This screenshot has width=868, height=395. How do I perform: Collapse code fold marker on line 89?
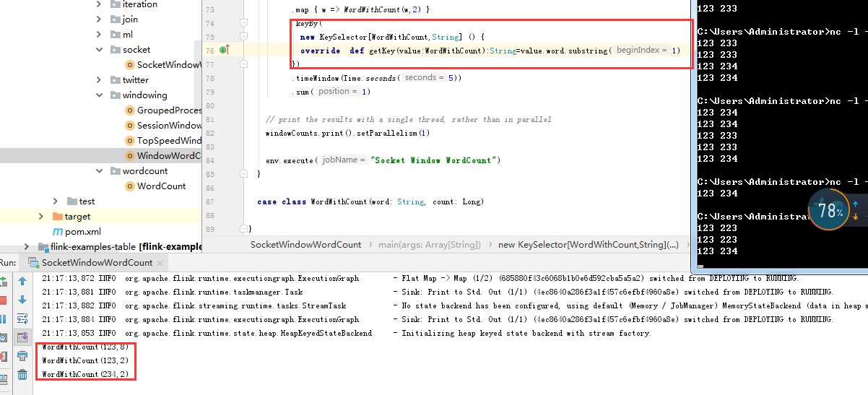tap(244, 229)
